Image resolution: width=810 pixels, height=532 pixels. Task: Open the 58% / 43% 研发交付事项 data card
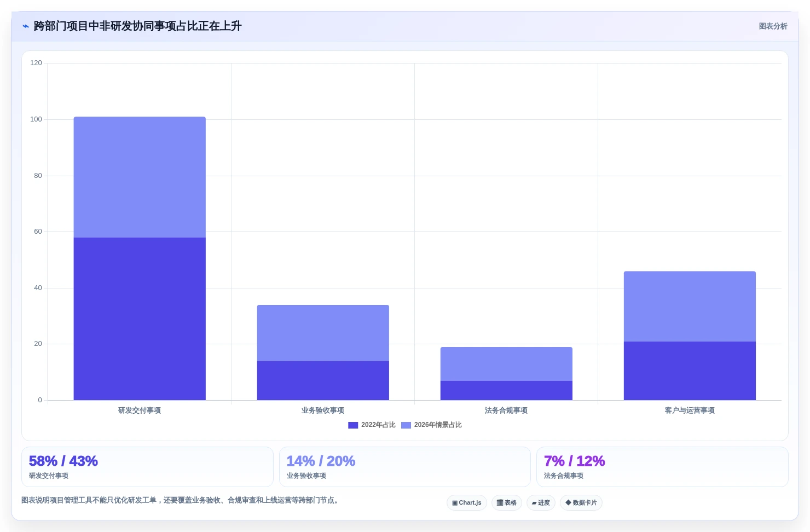(x=147, y=467)
